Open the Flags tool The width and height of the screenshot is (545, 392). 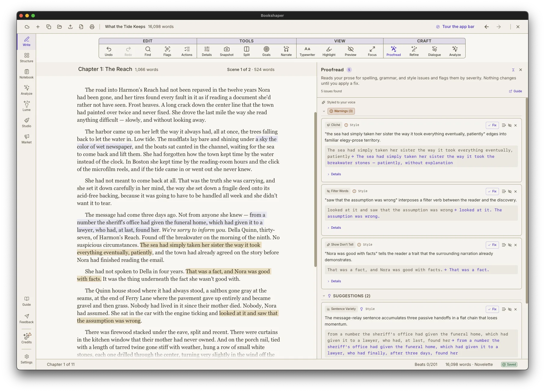pyautogui.click(x=167, y=51)
